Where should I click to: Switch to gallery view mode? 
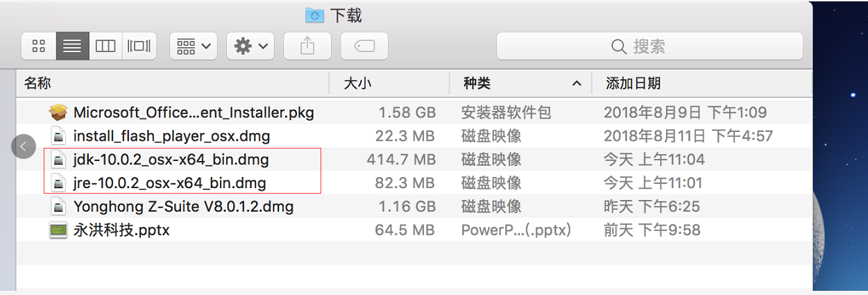139,47
